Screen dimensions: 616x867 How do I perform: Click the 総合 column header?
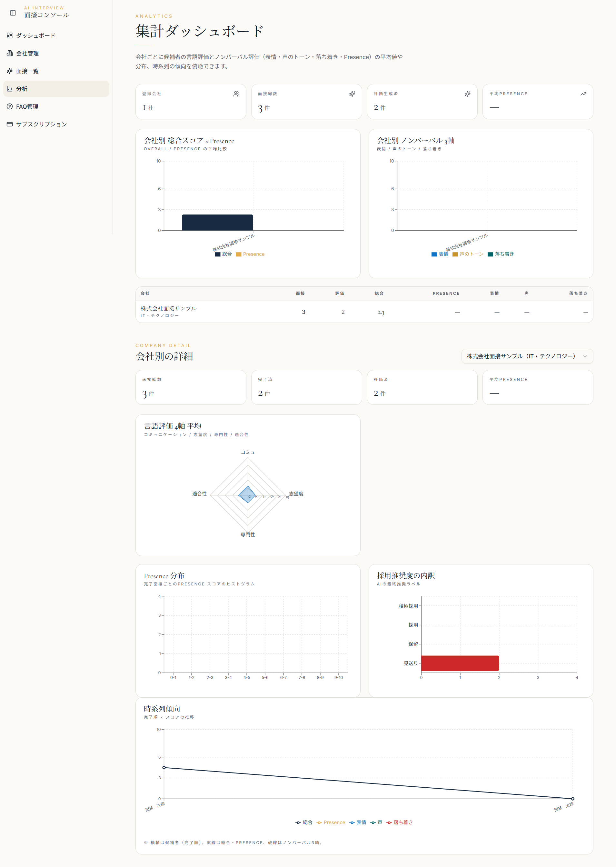pos(379,294)
